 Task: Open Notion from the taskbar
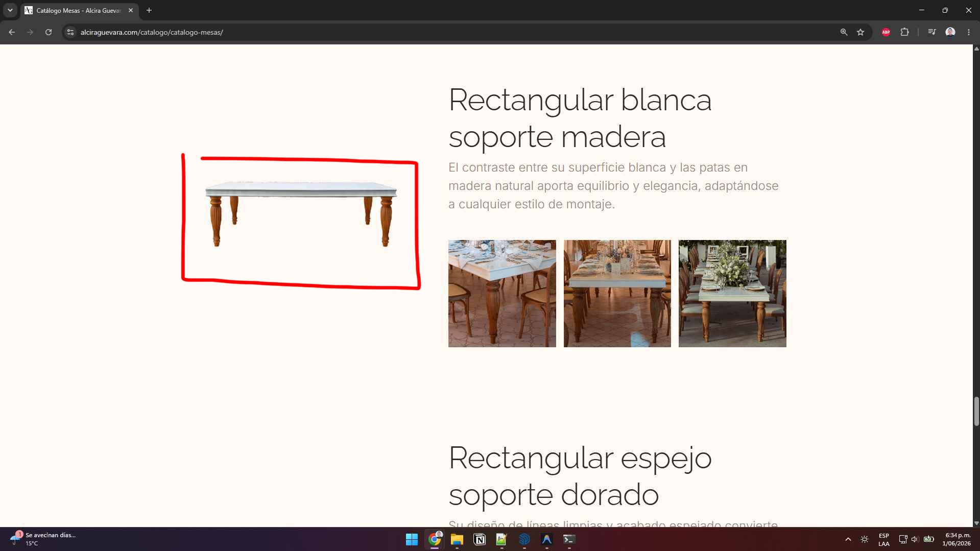[x=480, y=539]
